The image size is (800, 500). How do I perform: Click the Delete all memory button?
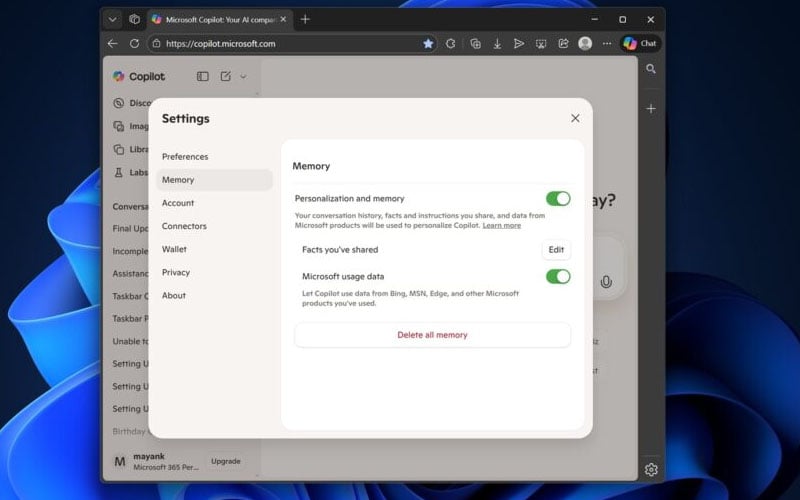(x=432, y=335)
